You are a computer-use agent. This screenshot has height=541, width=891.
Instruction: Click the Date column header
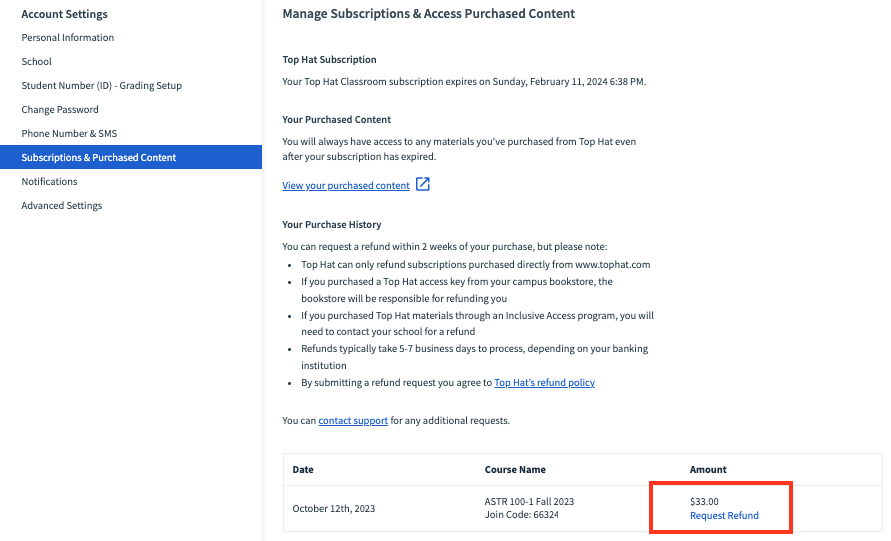tap(303, 470)
